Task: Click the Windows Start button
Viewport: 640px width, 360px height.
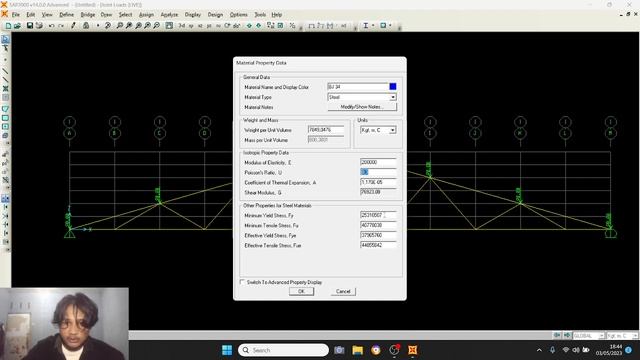Action: tap(227, 350)
